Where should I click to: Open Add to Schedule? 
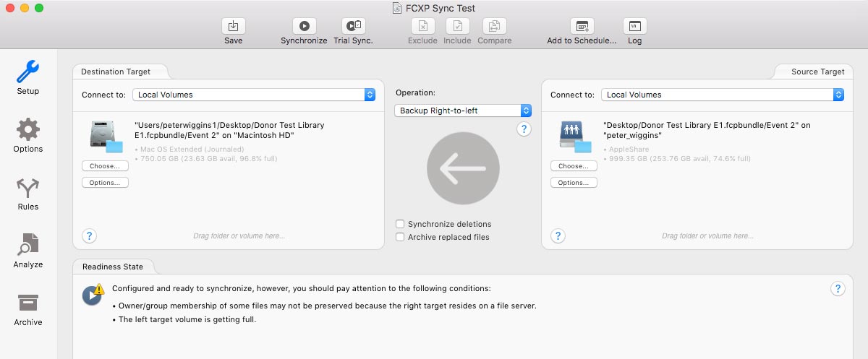pyautogui.click(x=582, y=26)
